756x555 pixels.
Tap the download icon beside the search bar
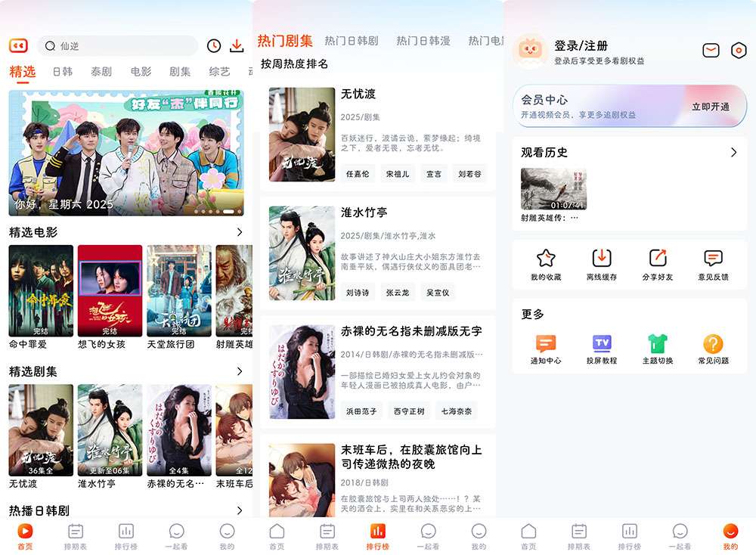point(237,45)
